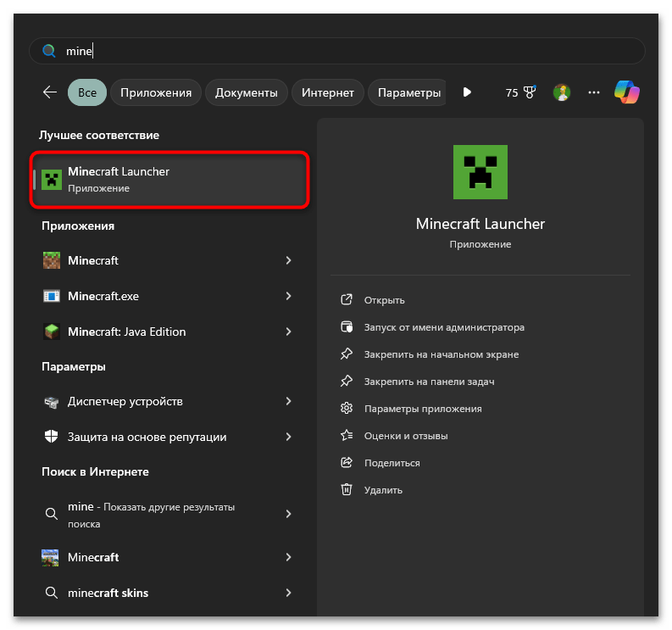Click the trash bin icon next to 'Удалить'
This screenshot has width=672, height=630.
[347, 489]
